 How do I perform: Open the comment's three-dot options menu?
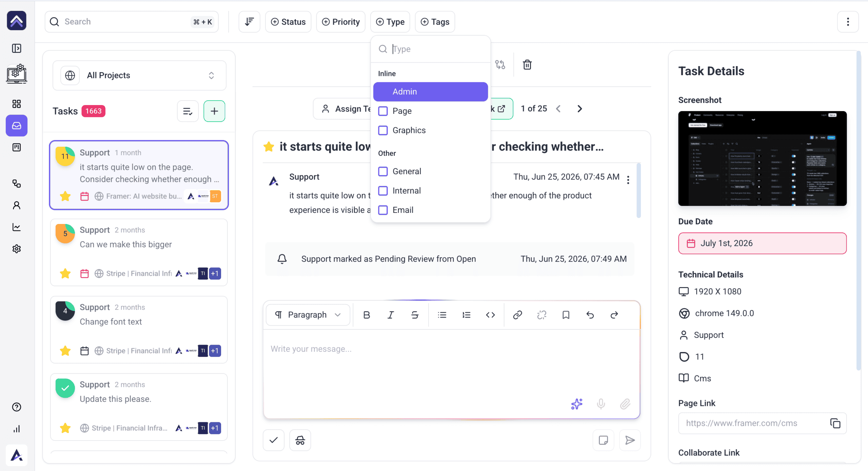(x=628, y=180)
